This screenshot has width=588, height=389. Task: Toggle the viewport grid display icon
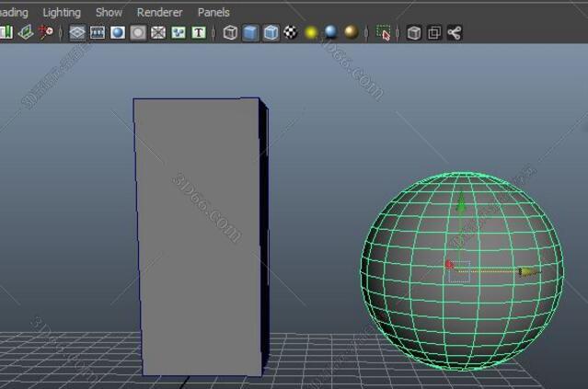click(x=77, y=33)
